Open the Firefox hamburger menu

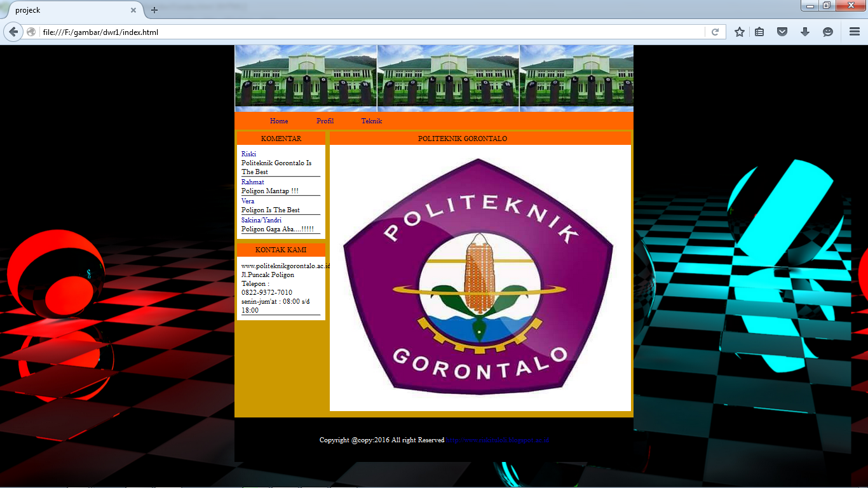[855, 32]
